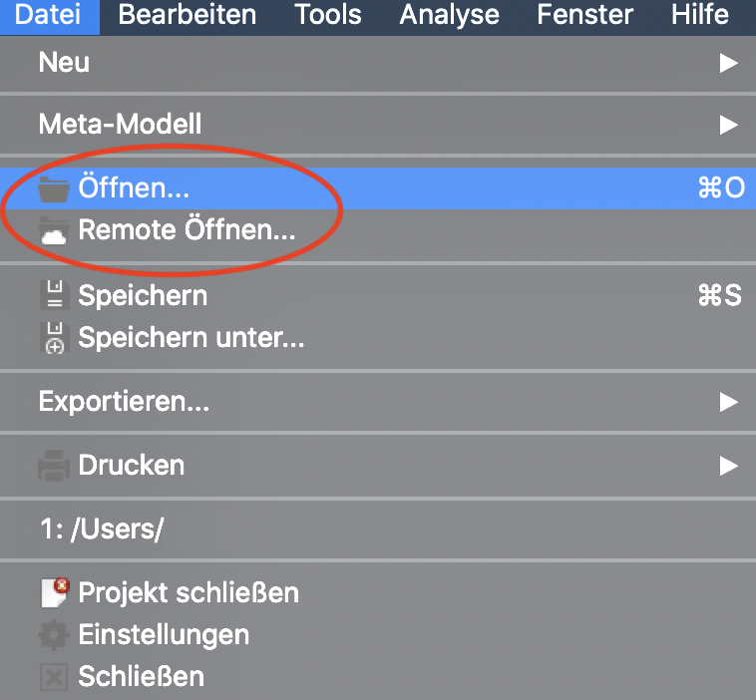Select the recent file 1: /Users/
756x700 pixels.
coord(100,529)
